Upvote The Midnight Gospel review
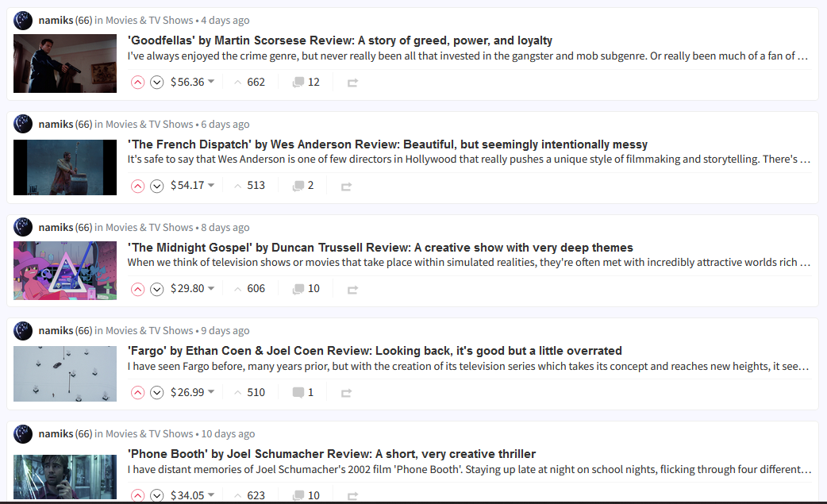827x504 pixels. tap(137, 289)
